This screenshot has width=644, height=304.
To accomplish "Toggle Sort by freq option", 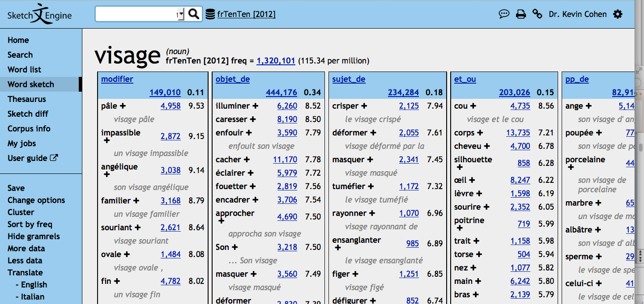I will pos(30,224).
